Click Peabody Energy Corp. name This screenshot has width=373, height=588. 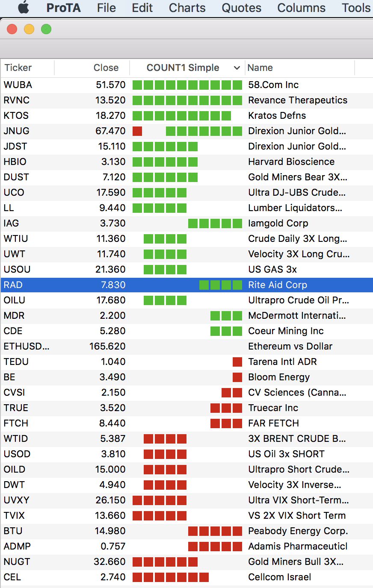[298, 531]
